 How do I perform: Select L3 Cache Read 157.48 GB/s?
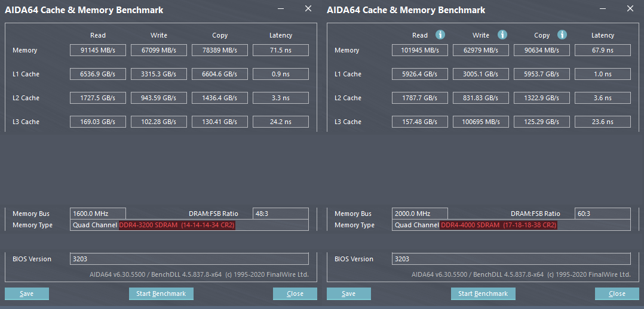tap(420, 122)
